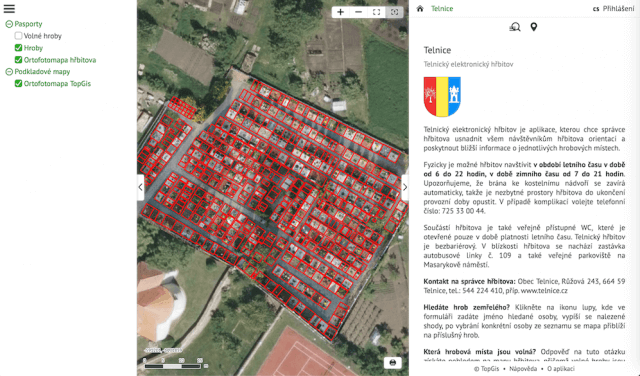This screenshot has width=640, height=376.
Task: Select the location pin icon
Action: [x=533, y=27]
